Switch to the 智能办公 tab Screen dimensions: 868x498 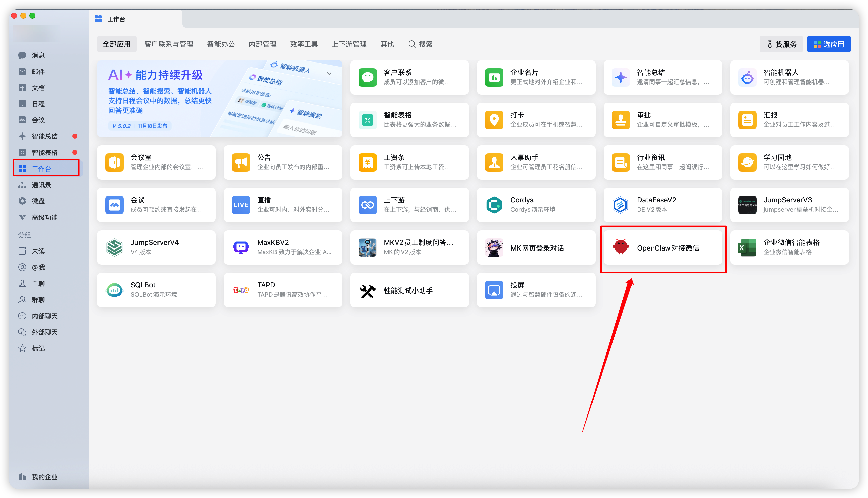(x=221, y=44)
